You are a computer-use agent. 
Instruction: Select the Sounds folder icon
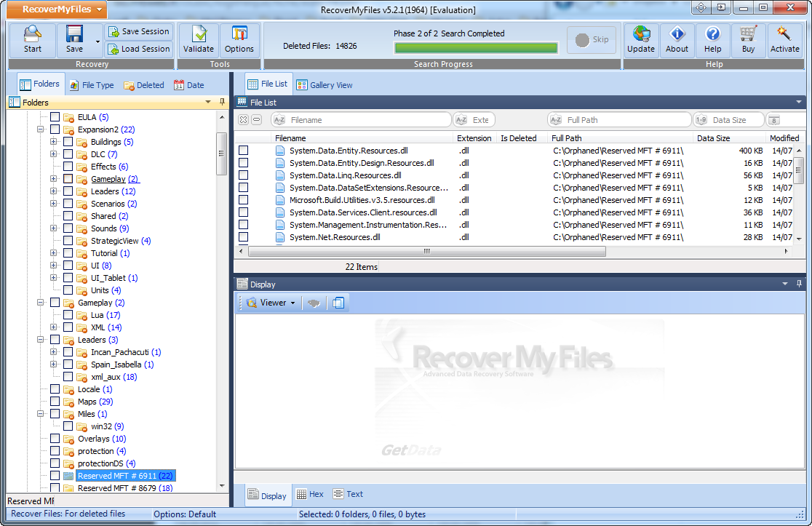[x=81, y=229]
